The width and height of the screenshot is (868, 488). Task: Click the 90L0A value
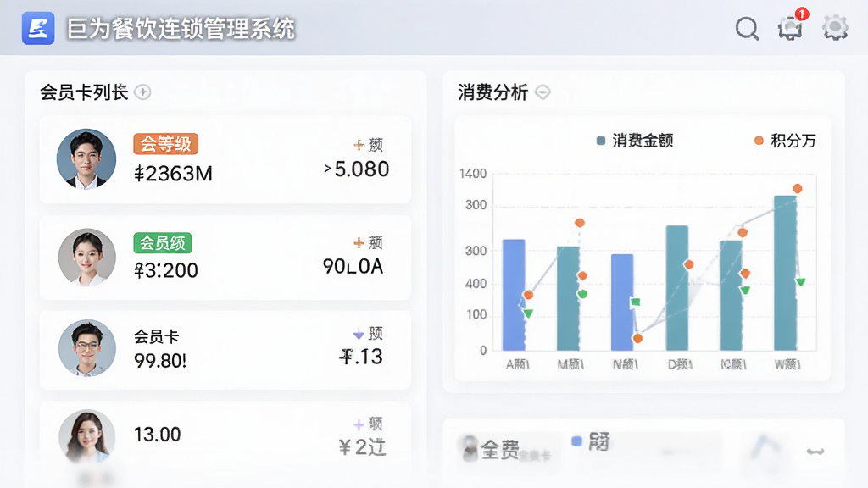click(353, 266)
